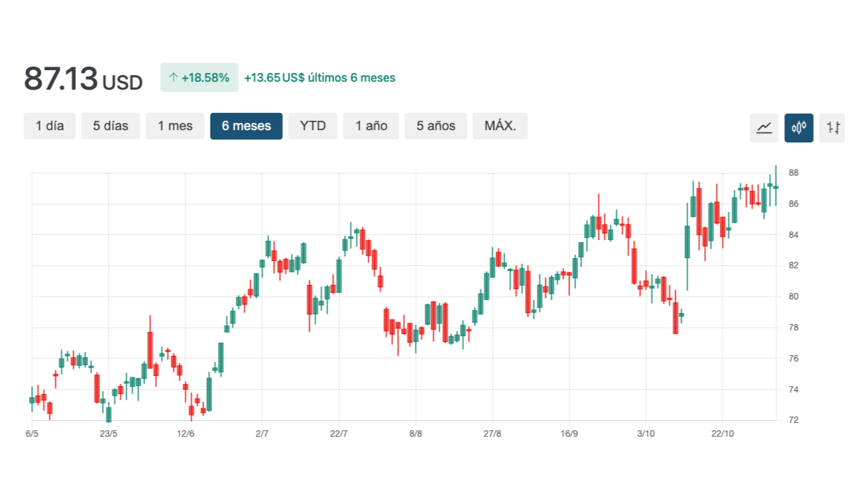Click the 88 value on price axis
The width and height of the screenshot is (868, 488).
(x=793, y=173)
